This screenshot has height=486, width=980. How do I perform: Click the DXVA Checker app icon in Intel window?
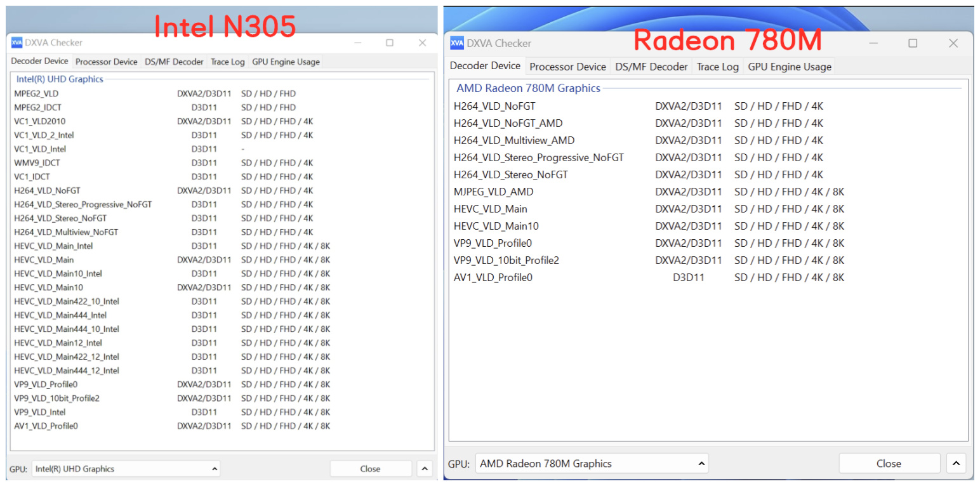point(17,43)
